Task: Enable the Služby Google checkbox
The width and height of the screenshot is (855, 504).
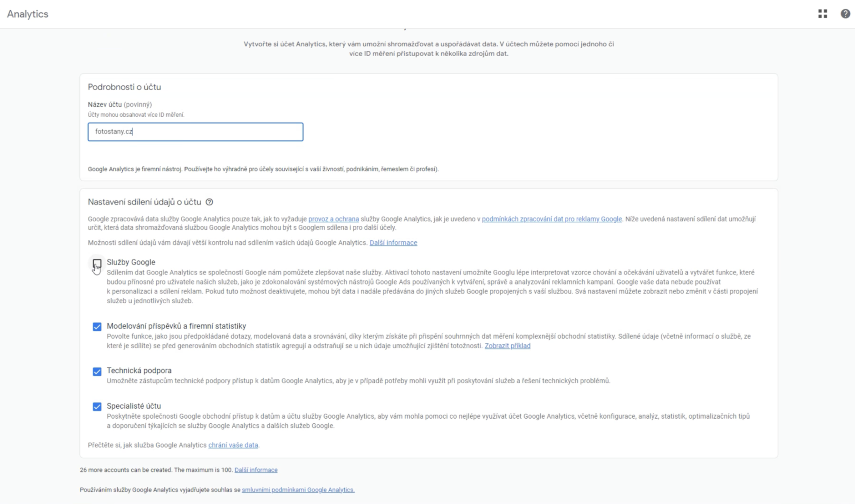Action: (x=97, y=263)
